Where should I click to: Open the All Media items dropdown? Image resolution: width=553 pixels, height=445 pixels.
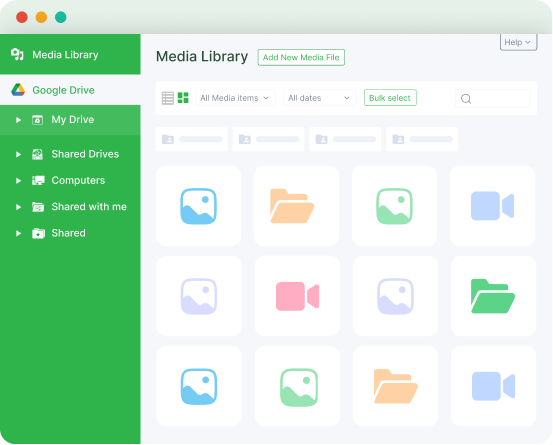point(235,98)
